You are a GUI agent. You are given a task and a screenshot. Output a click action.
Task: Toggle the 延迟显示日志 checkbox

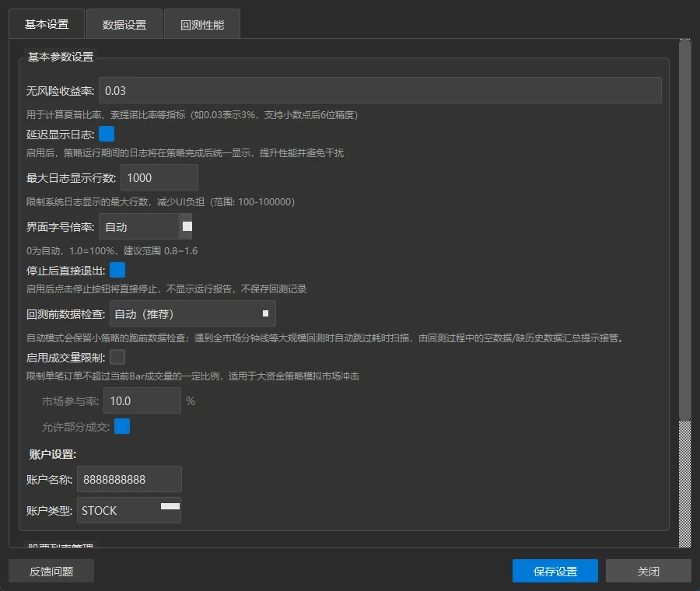coord(107,134)
